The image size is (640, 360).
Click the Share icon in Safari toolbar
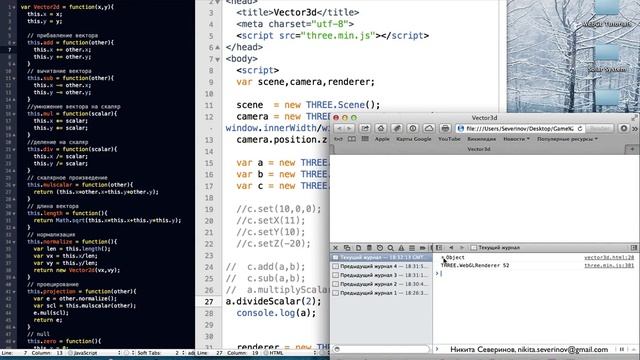pos(365,128)
